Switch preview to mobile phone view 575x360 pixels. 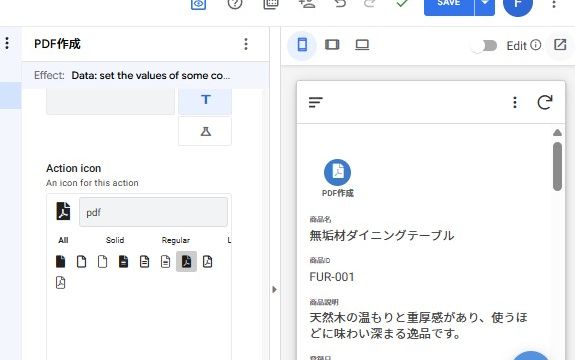point(302,45)
